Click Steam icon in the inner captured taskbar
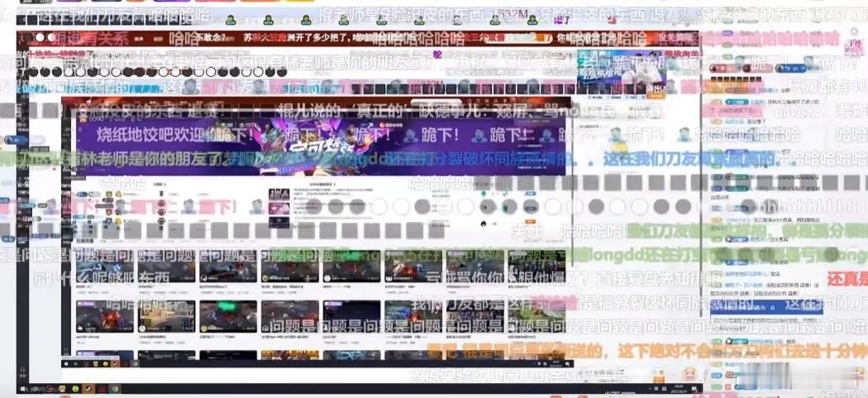Image resolution: width=868 pixels, height=398 pixels. pyautogui.click(x=115, y=363)
